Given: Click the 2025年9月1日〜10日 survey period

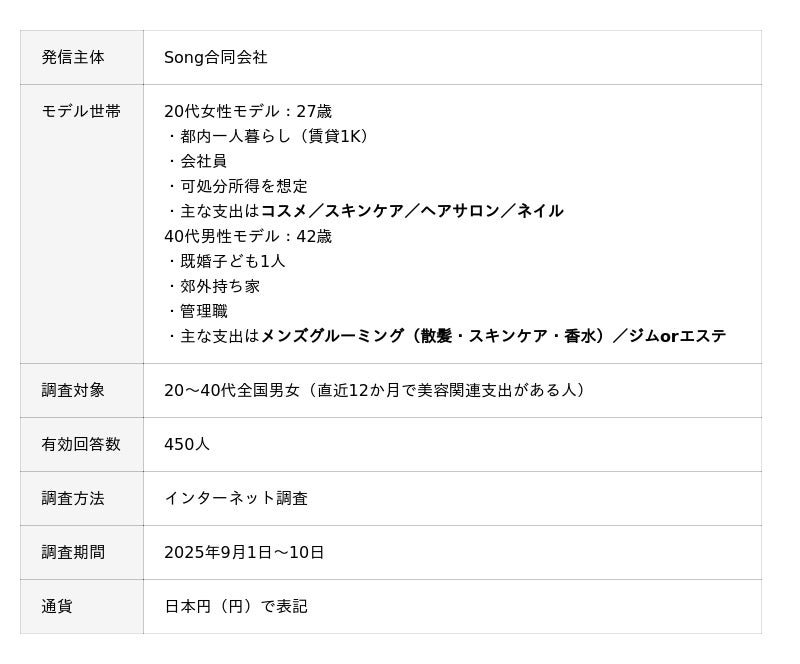Looking at the screenshot, I should [244, 553].
